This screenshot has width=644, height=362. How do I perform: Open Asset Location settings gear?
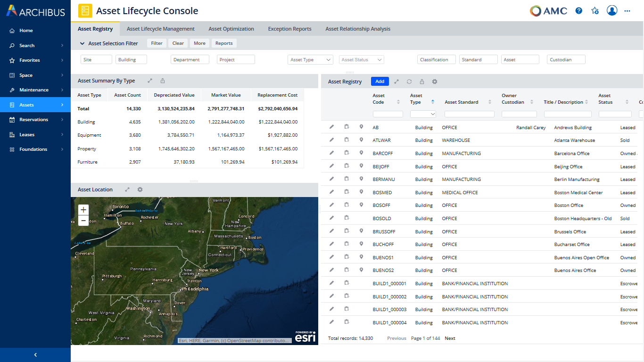(140, 189)
